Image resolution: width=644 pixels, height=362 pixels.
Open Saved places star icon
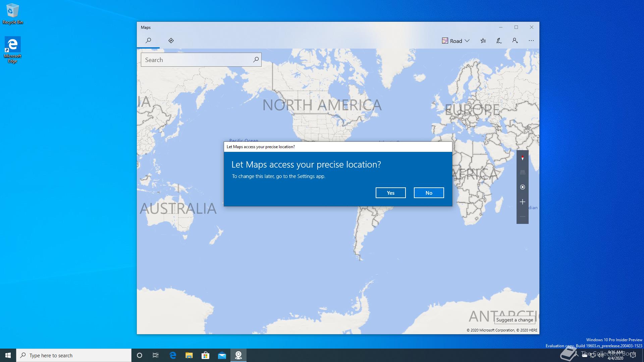[483, 41]
